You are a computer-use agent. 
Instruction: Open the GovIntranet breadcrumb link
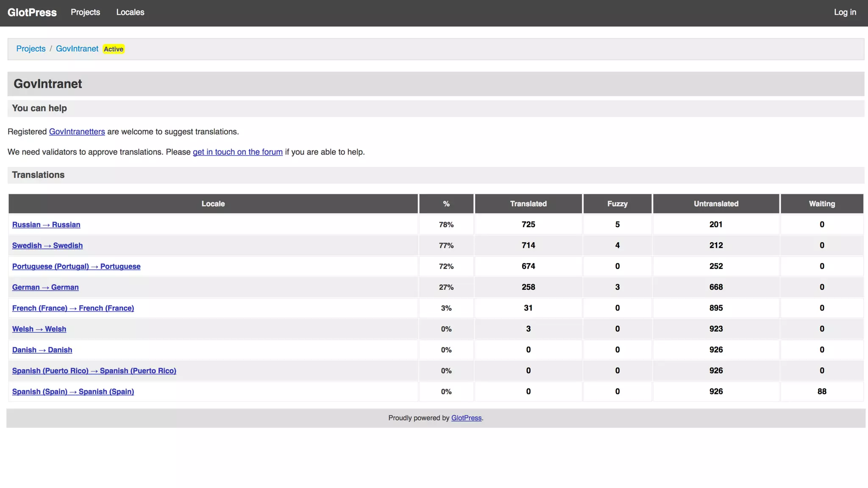pos(77,49)
